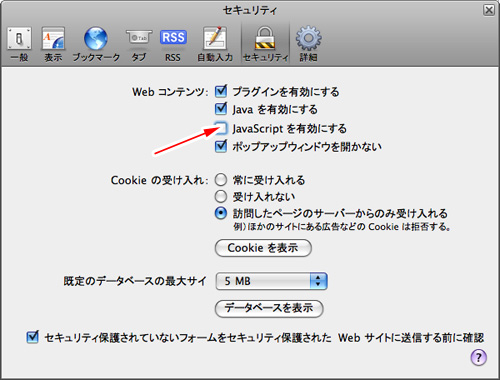Open the 一般 (General) preferences pane

pyautogui.click(x=19, y=44)
